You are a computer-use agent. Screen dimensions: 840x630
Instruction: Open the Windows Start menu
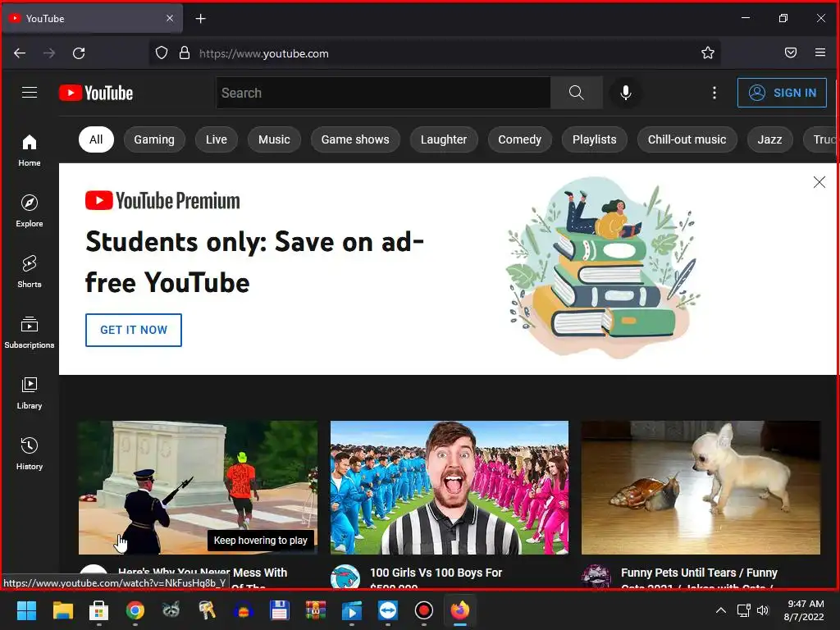point(26,610)
